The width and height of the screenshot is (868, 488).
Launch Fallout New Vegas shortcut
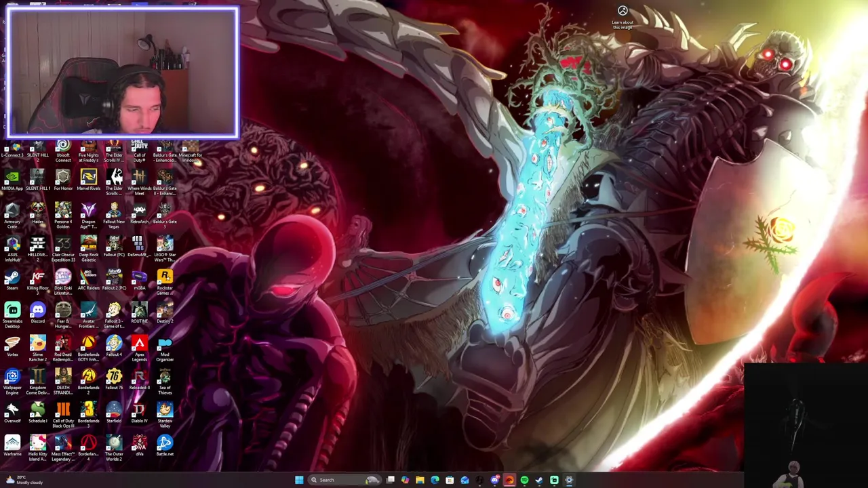click(x=114, y=216)
